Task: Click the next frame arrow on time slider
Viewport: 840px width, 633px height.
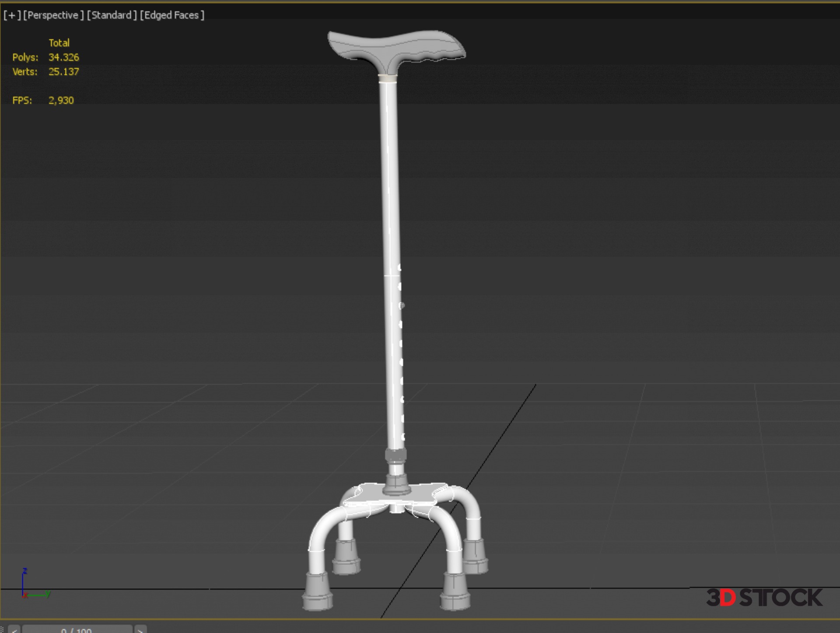Action: 140,630
